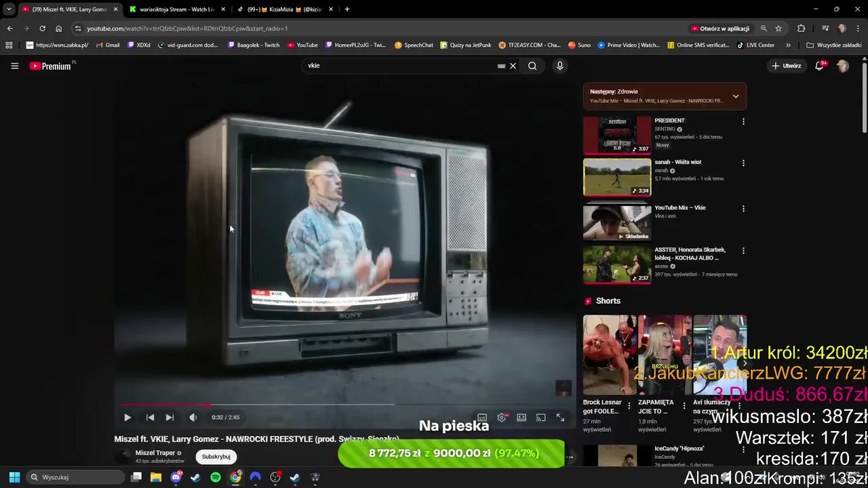Open the 'Wszystkie zakładki' folder
Screen dimensions: 868x488
point(834,45)
